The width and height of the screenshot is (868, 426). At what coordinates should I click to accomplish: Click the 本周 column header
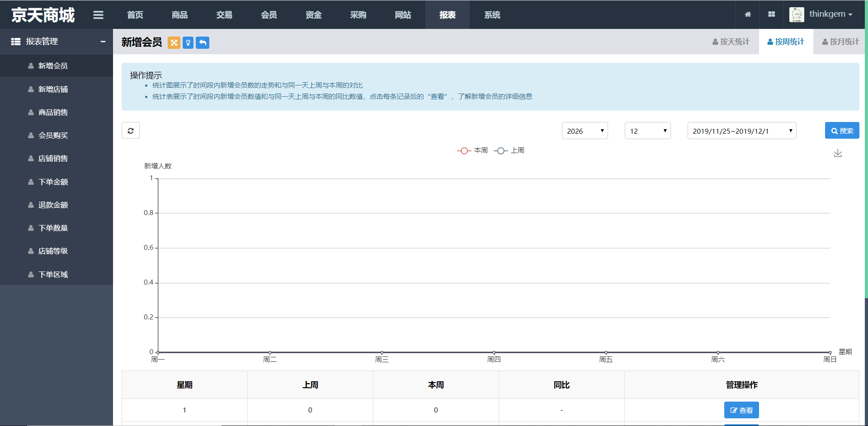point(436,385)
